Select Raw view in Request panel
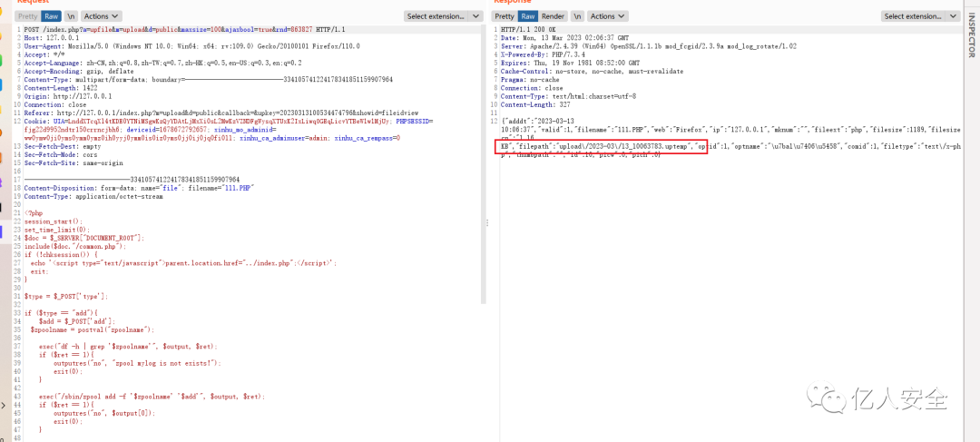 51,16
